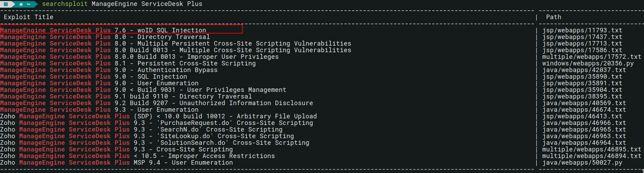Click the 8.0 Directory Traversal exploit line

click(105, 37)
